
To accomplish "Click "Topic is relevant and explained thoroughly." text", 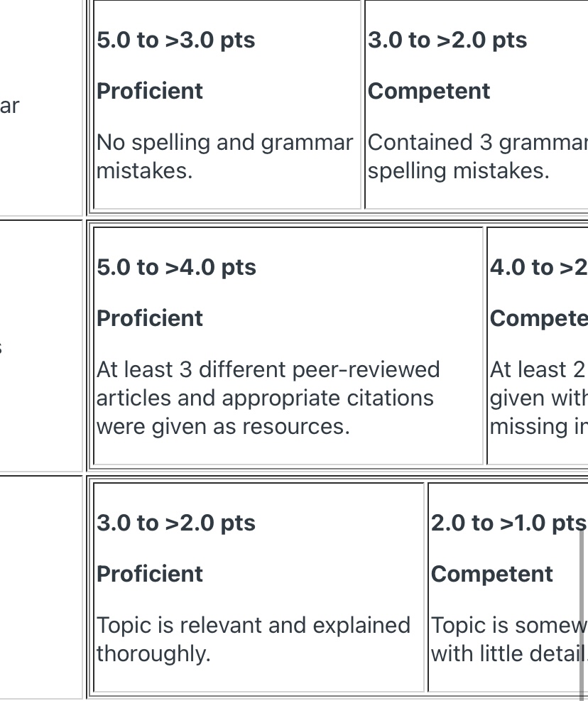I will pyautogui.click(x=253, y=638).
